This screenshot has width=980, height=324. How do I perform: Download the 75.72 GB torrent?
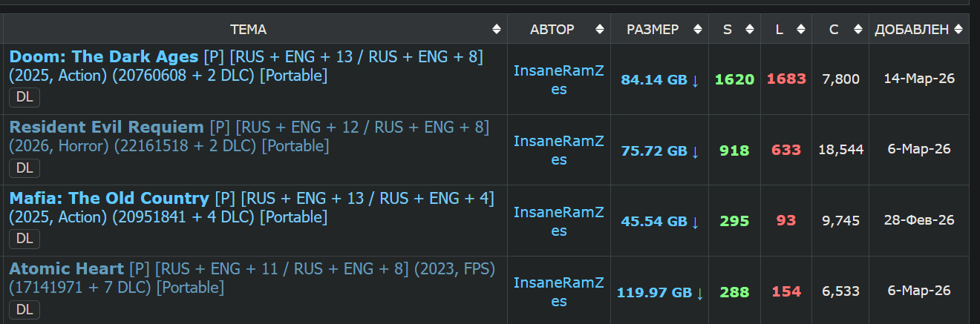(660, 151)
